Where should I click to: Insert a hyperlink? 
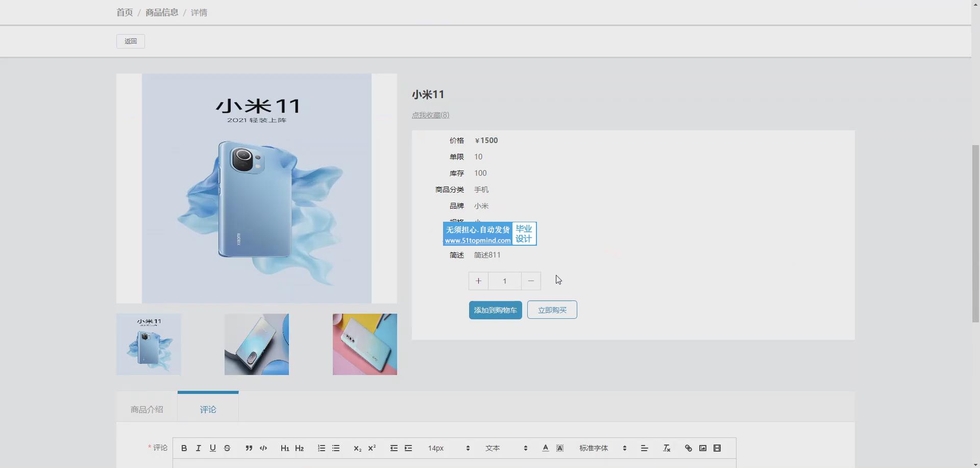(689, 448)
